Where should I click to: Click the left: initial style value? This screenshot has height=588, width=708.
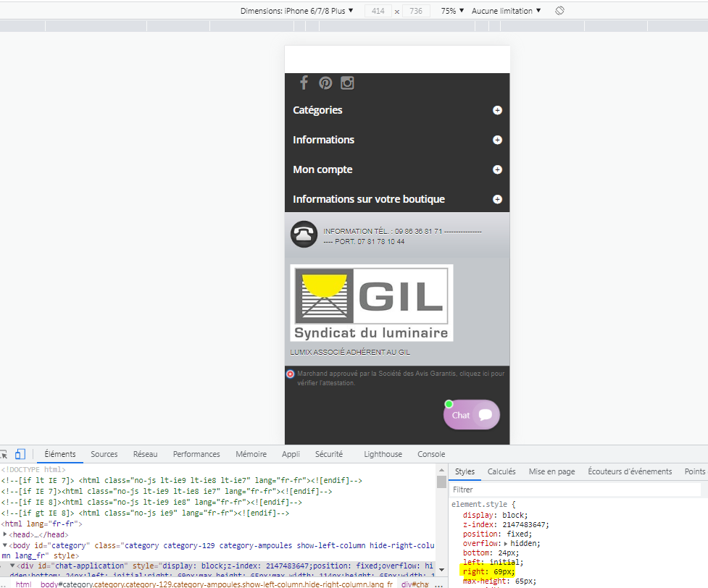505,562
